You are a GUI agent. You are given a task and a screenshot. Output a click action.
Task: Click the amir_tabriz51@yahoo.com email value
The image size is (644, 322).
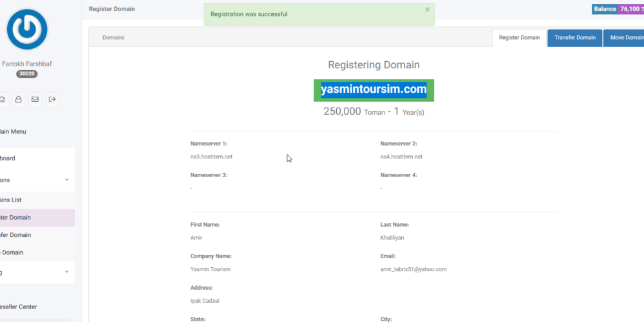pos(413,269)
